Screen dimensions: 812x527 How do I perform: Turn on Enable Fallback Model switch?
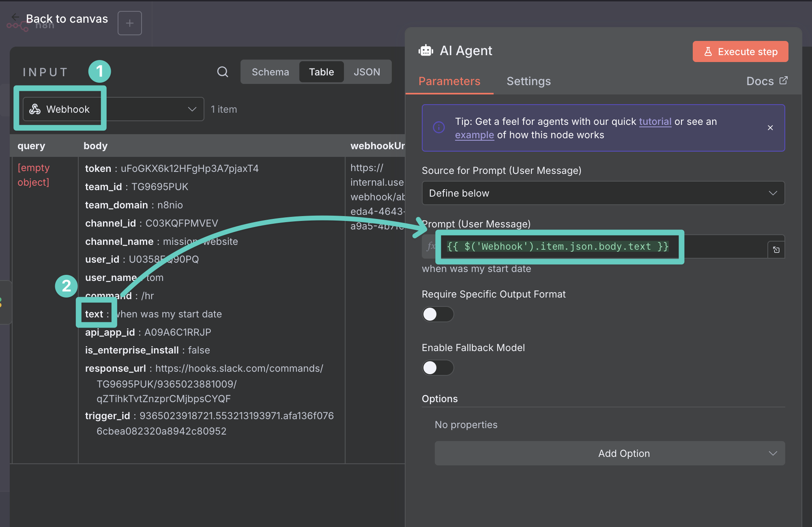point(438,368)
